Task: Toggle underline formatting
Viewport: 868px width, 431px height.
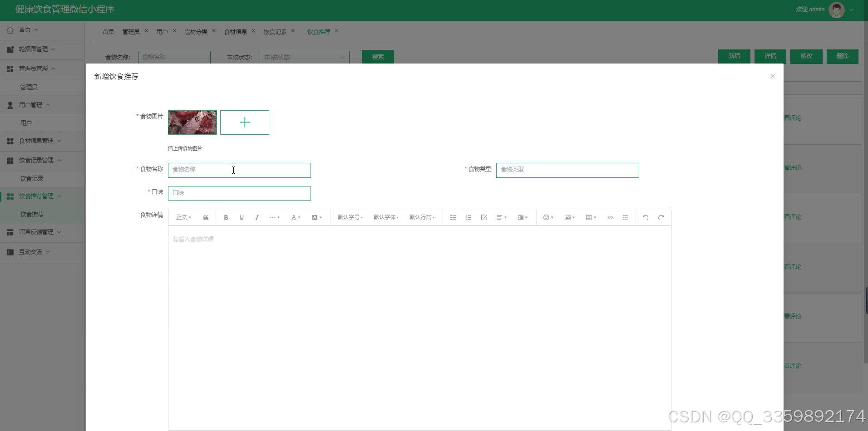Action: pos(242,217)
